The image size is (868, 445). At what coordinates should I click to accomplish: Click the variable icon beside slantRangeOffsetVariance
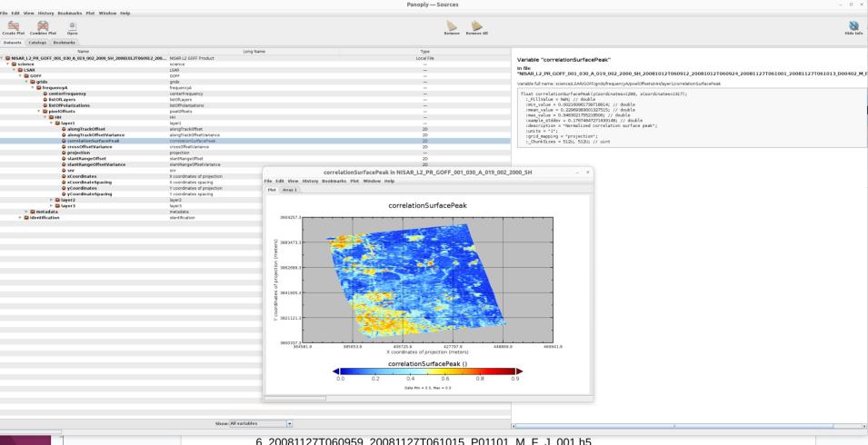point(65,164)
